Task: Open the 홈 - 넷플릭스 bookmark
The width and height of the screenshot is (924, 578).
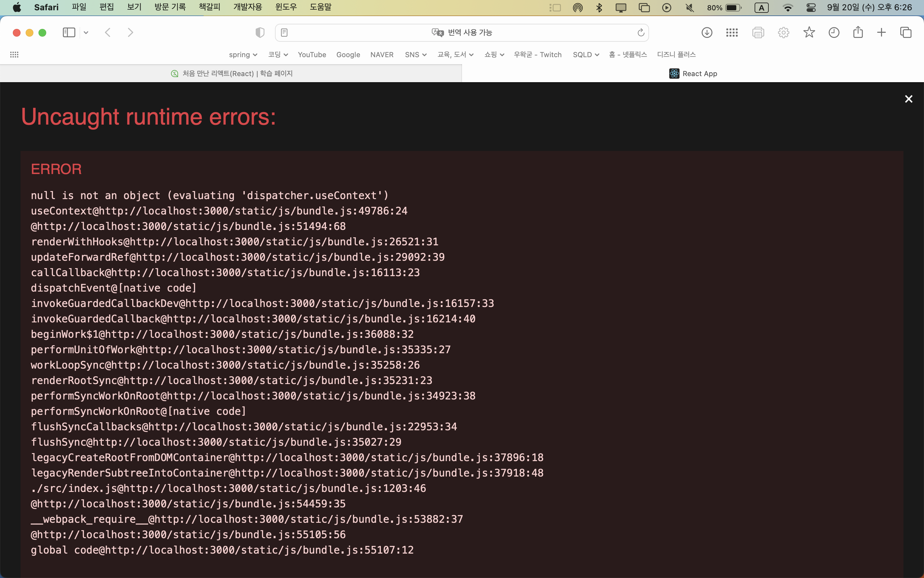Action: [x=628, y=55]
